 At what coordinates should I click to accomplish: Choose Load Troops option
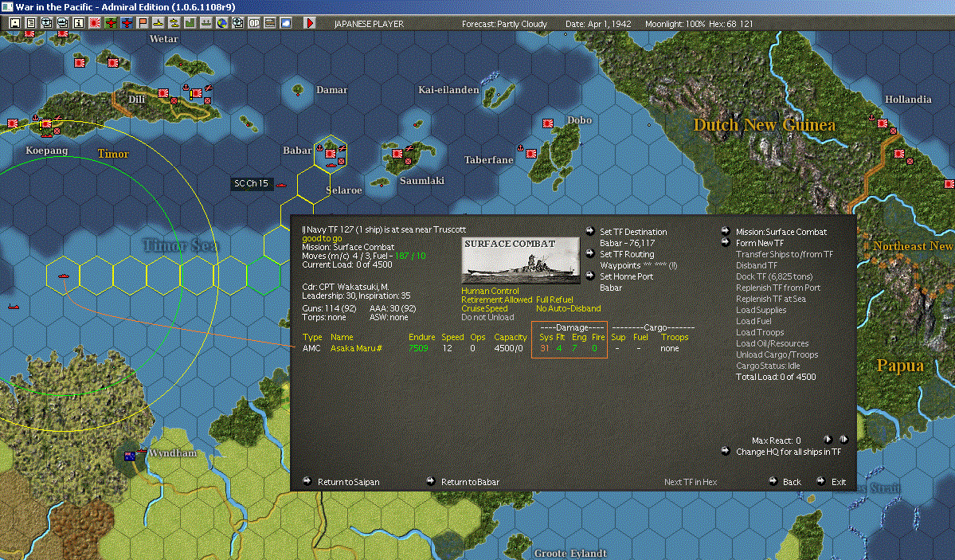tap(760, 332)
